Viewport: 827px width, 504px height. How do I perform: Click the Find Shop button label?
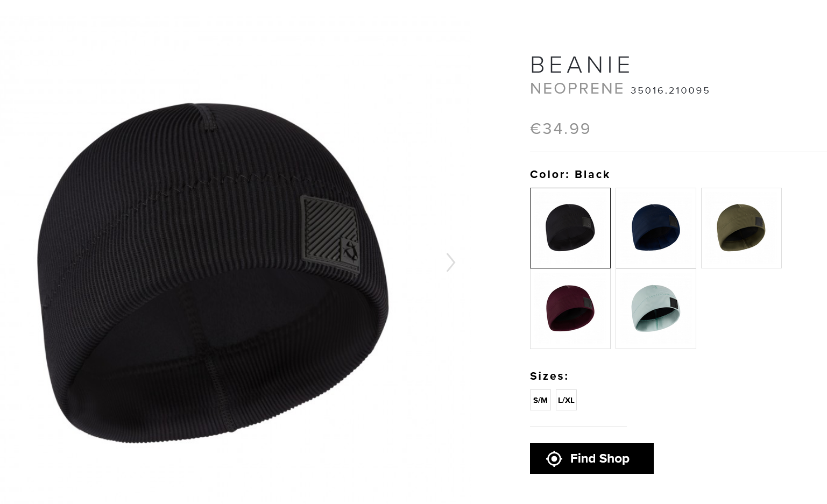coord(599,459)
